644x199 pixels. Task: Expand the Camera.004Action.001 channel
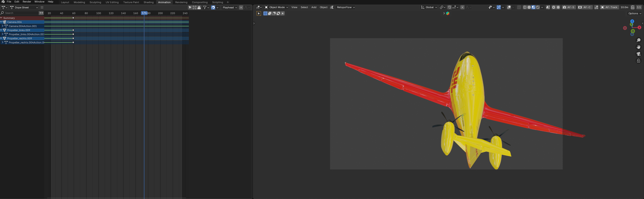click(2, 26)
